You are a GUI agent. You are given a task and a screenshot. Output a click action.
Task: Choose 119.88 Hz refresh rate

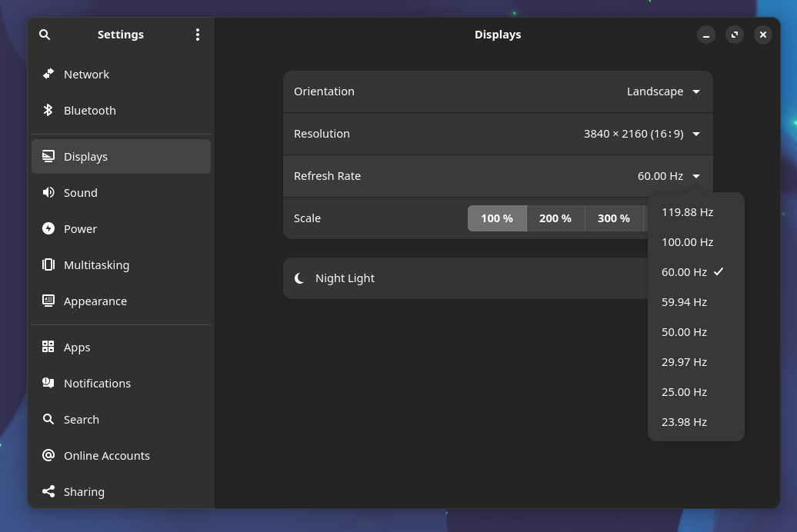(x=696, y=212)
